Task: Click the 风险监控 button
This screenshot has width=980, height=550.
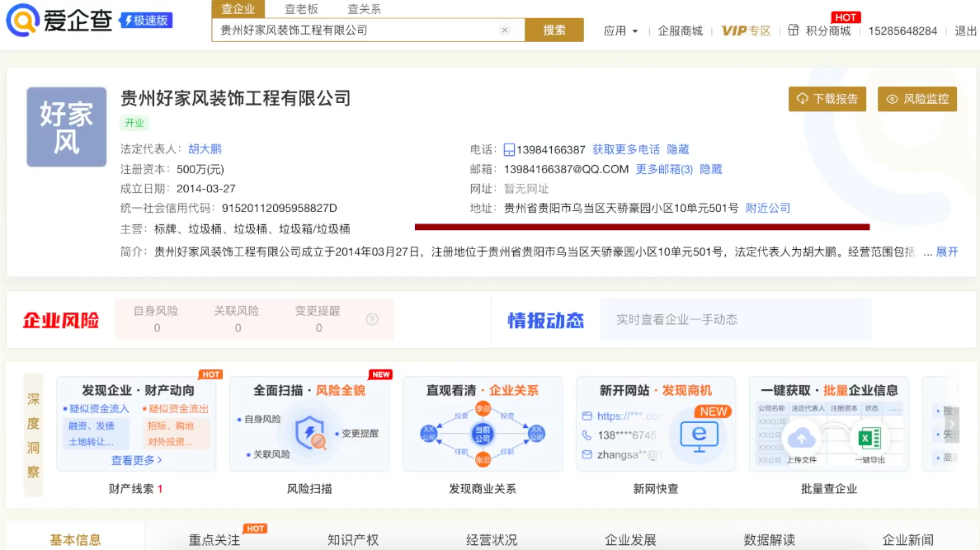Action: pyautogui.click(x=916, y=99)
